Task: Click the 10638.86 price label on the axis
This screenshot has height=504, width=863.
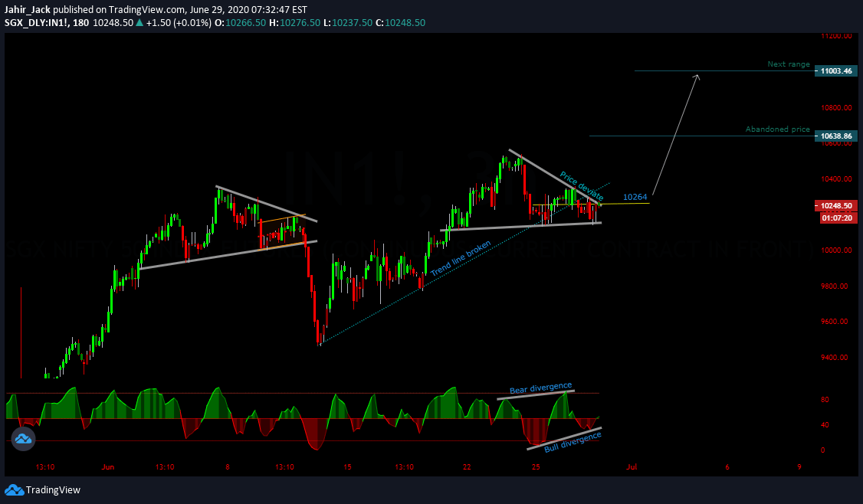Action: (835, 136)
